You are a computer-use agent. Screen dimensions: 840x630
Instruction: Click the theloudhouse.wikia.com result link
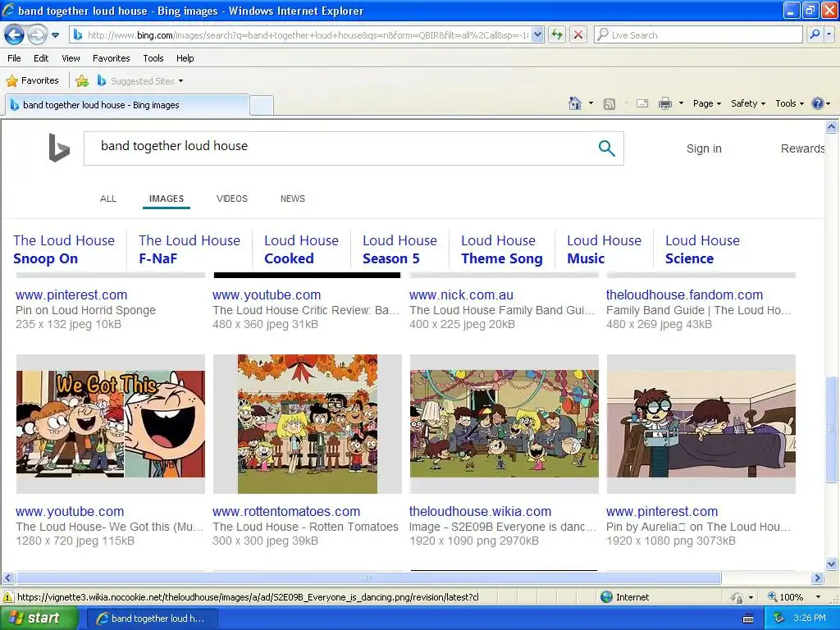pyautogui.click(x=480, y=512)
